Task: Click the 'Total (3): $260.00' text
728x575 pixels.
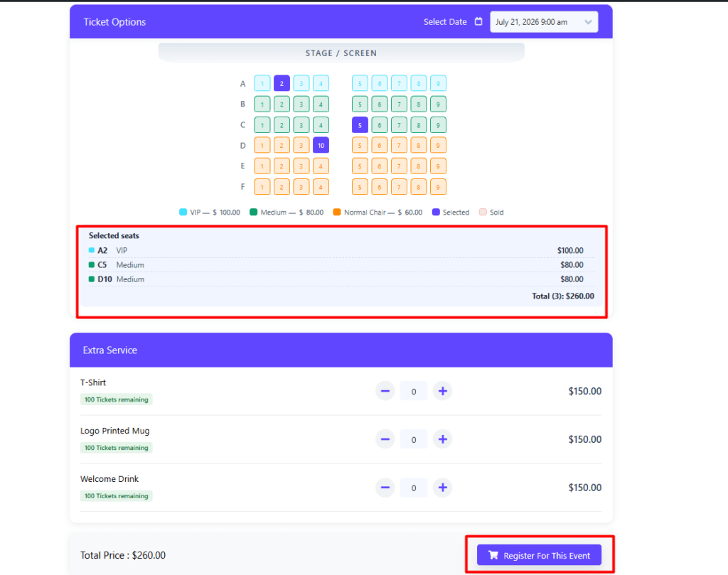Action: tap(563, 296)
